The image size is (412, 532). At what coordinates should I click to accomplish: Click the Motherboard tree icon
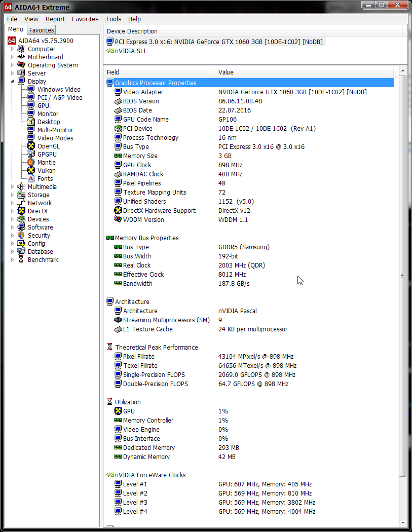pyautogui.click(x=21, y=57)
